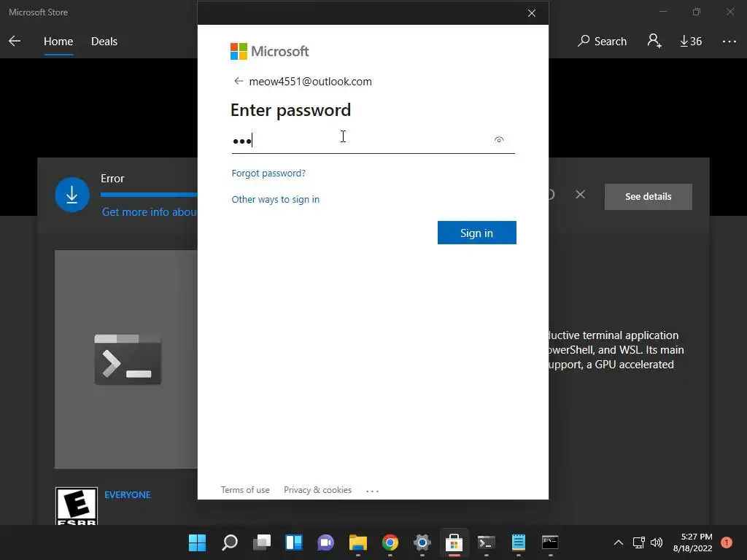747x560 pixels.
Task: Click the Error download progress bar
Action: point(149,194)
